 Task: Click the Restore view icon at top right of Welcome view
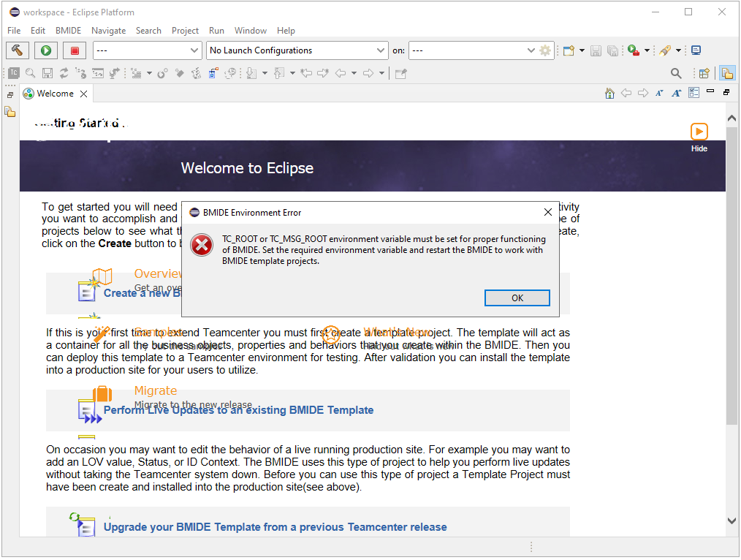click(726, 92)
